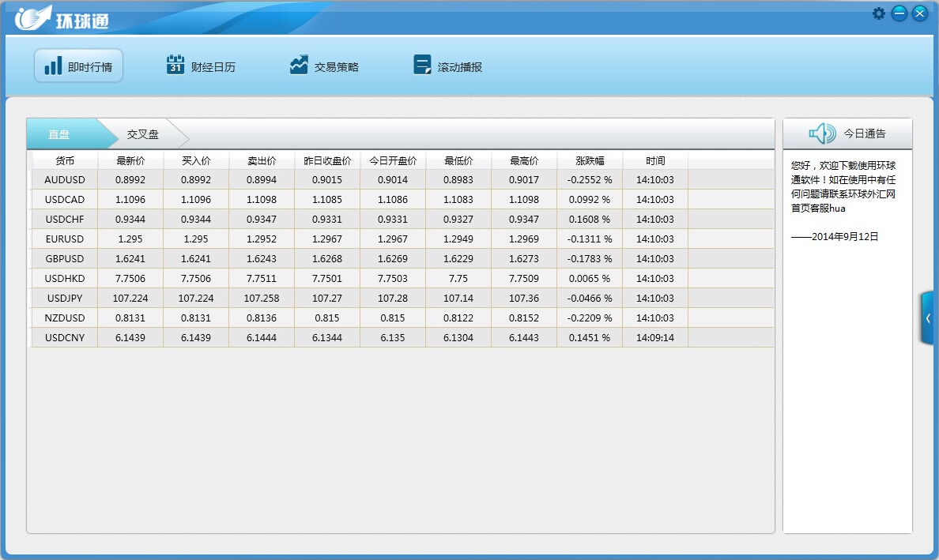The width and height of the screenshot is (939, 560).
Task: Click the announcement date 2014年9月12日
Action: pos(845,236)
